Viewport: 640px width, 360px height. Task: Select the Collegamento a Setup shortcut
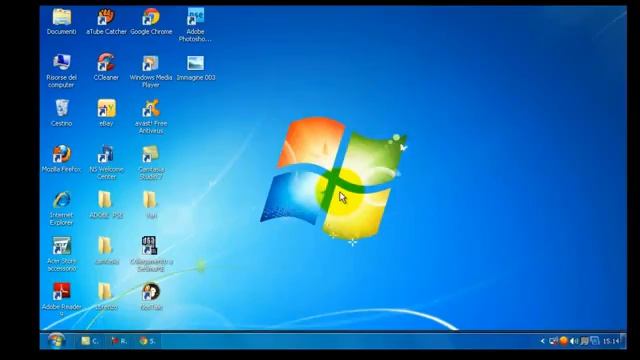[151, 254]
